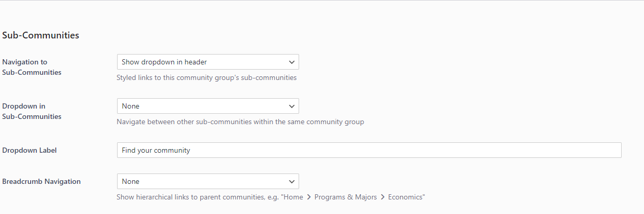Click the chevron arrow of Dropdown in Sub-Communities
This screenshot has height=214, width=644.
click(x=291, y=106)
